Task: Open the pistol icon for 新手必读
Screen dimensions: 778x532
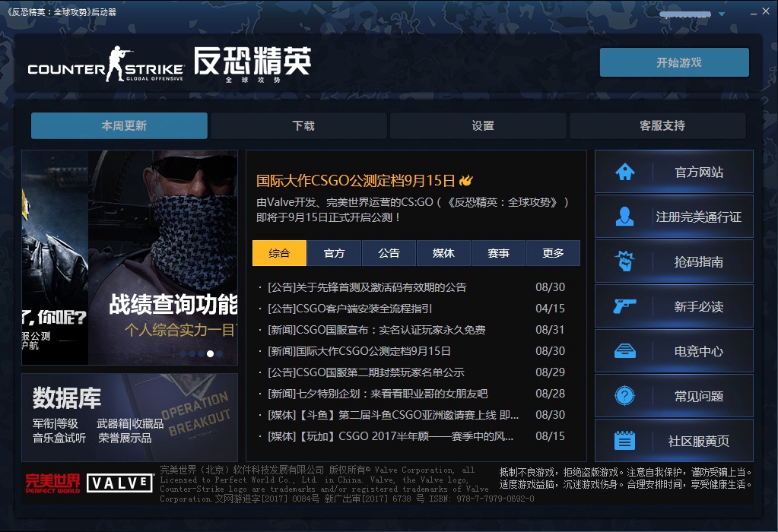Action: coord(624,306)
